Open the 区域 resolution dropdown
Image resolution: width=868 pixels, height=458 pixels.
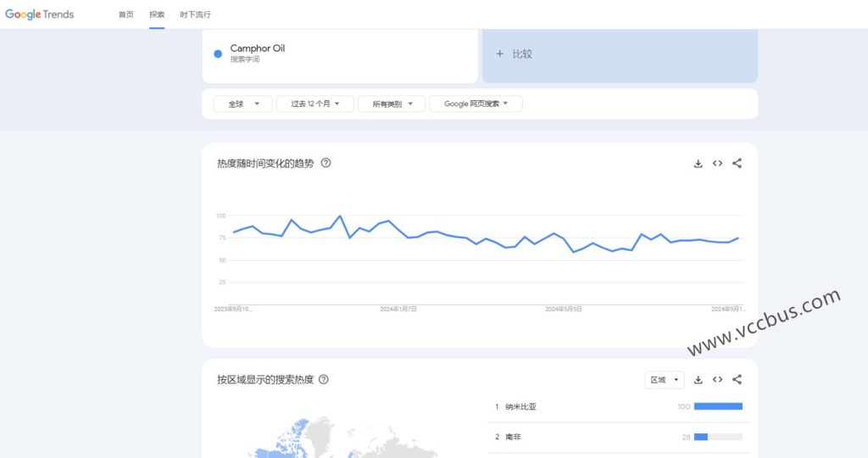665,380
